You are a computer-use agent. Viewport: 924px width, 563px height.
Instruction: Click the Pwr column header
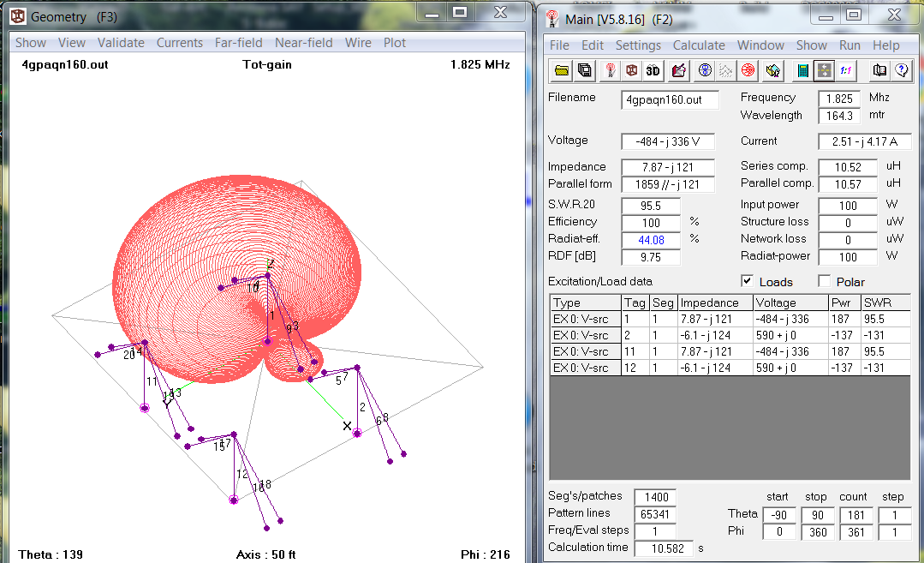tap(845, 303)
